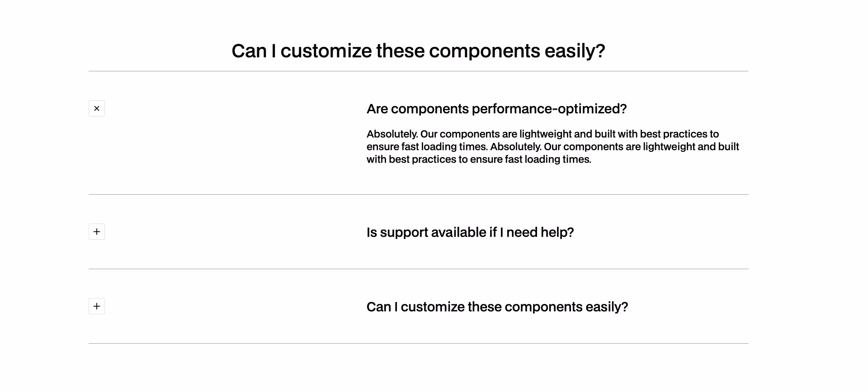
Task: Select the 'Are components performance-optimized?' heading
Action: tap(496, 108)
